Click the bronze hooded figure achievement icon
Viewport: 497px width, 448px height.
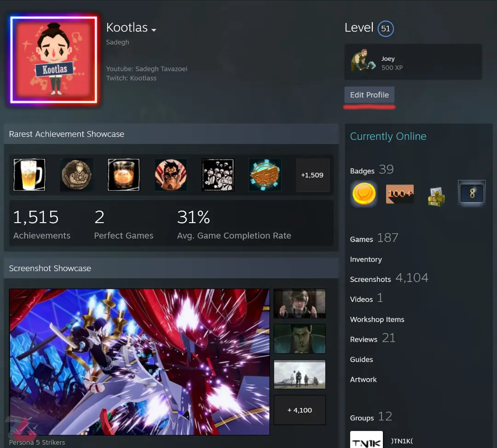click(x=76, y=175)
